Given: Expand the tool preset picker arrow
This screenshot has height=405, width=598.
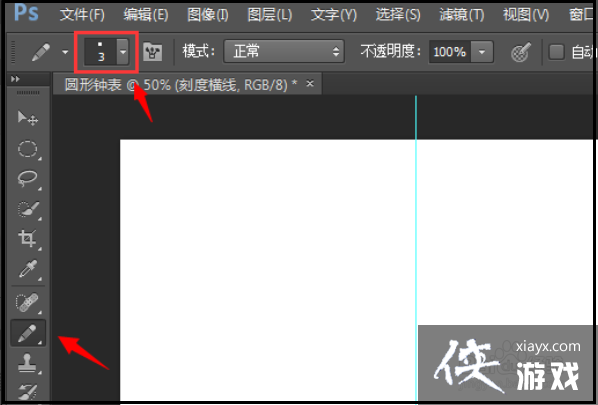Looking at the screenshot, I should pyautogui.click(x=65, y=52).
